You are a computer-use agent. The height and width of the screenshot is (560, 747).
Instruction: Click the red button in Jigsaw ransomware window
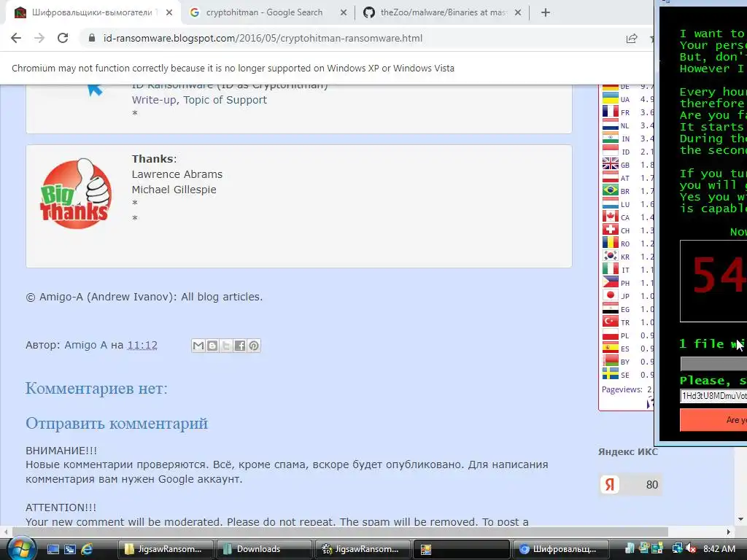pyautogui.click(x=713, y=420)
